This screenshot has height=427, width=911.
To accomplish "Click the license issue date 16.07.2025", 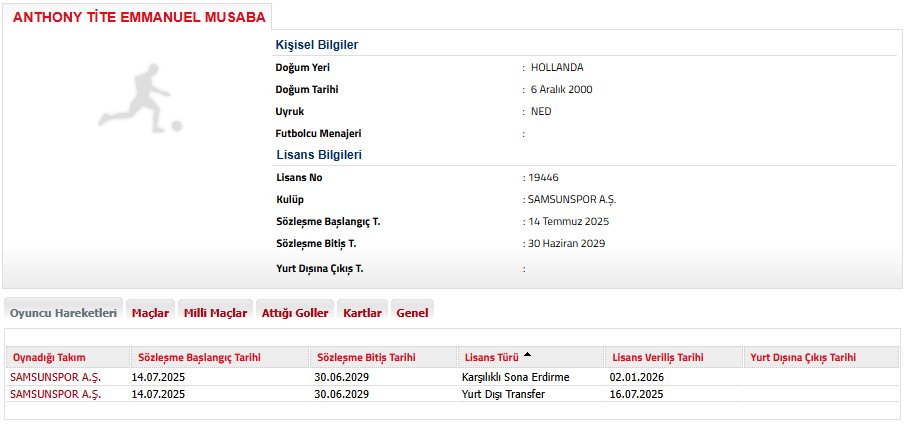I will click(x=636, y=394).
